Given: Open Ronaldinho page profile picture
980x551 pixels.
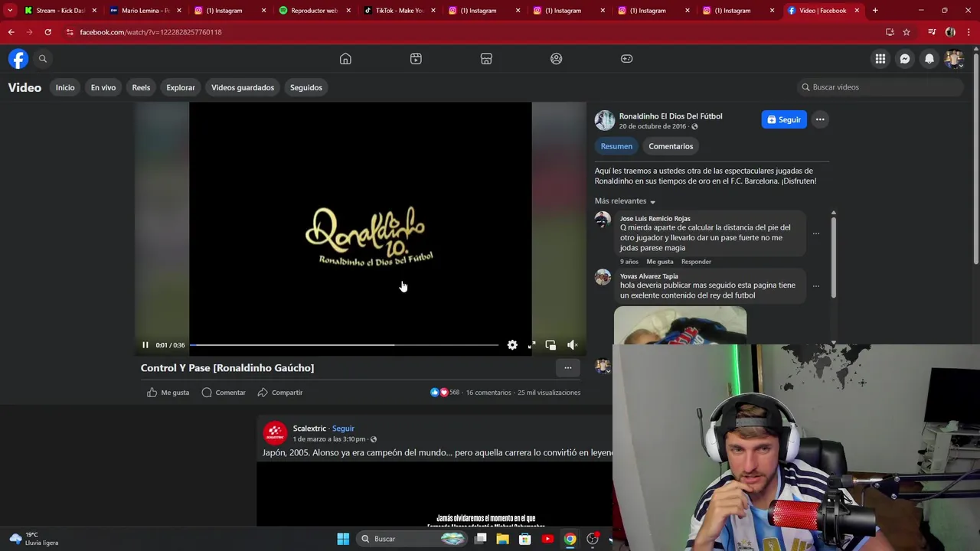Looking at the screenshot, I should pyautogui.click(x=605, y=120).
